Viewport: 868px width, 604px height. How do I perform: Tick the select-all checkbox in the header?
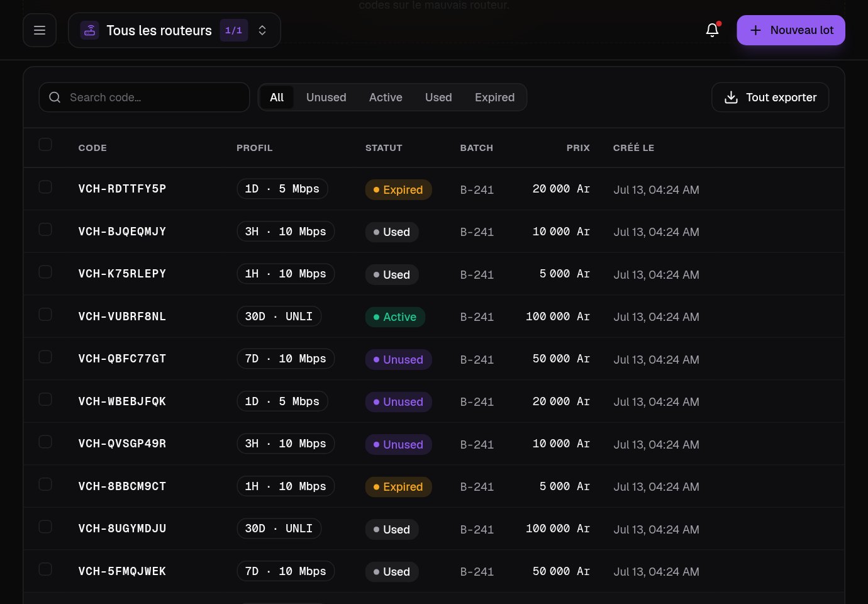point(45,145)
